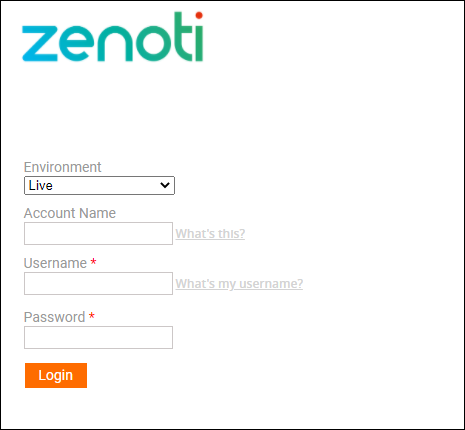Open the "What's my username?" link
This screenshot has height=430, width=465.
coord(239,284)
